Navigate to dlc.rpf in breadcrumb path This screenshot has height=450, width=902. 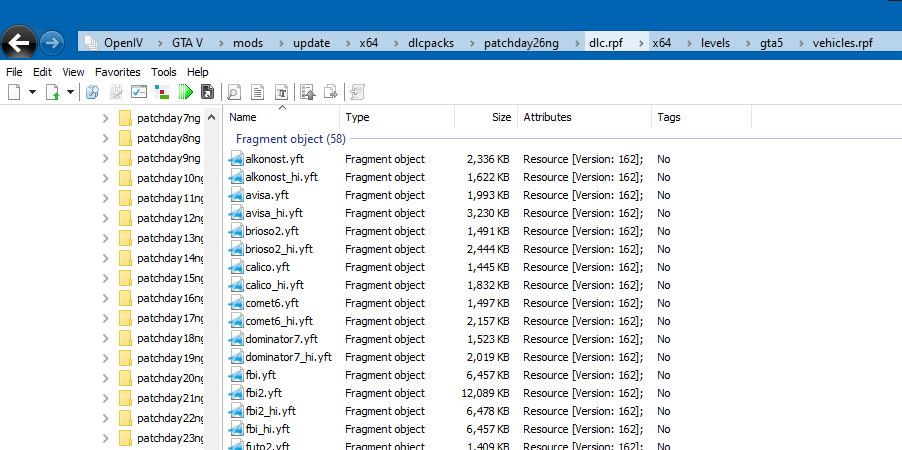(x=606, y=43)
